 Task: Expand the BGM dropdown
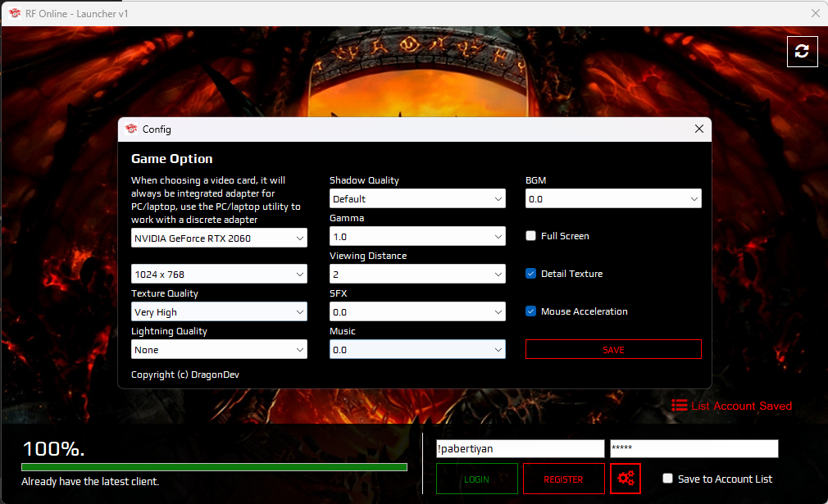pyautogui.click(x=613, y=198)
